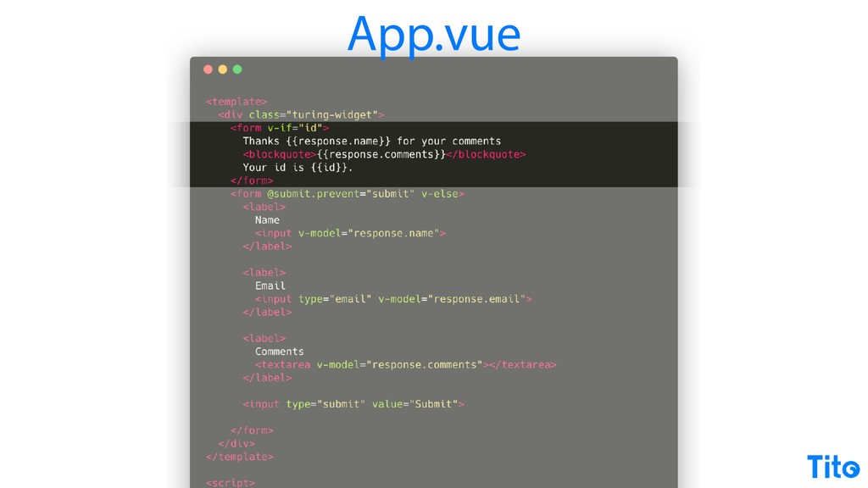868x488 pixels.
Task: Click the input v-model="response.name" line
Action: tap(350, 234)
